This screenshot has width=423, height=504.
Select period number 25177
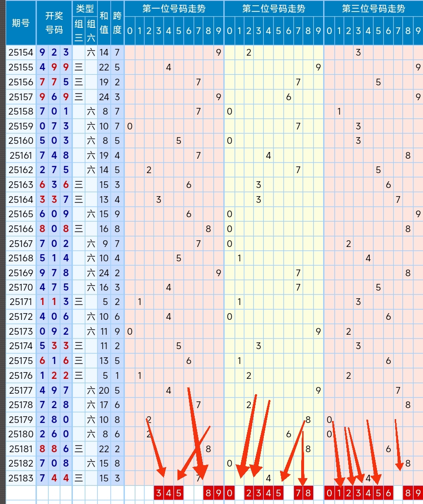(x=21, y=390)
